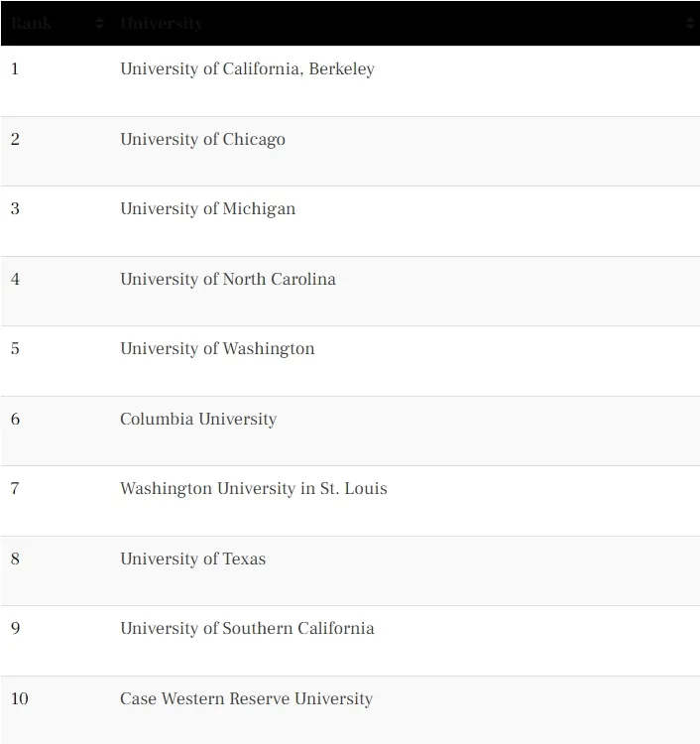Select University of Chicago entry
Viewport: 700px width, 744px height.
click(x=202, y=139)
